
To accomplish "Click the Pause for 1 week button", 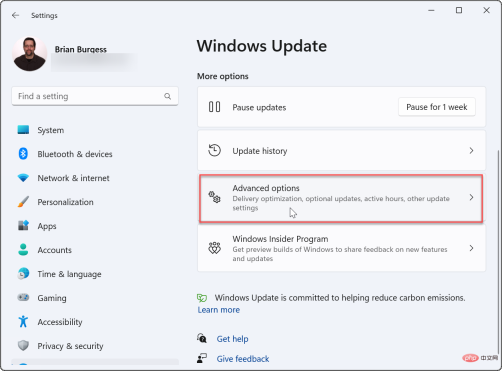I will point(437,107).
